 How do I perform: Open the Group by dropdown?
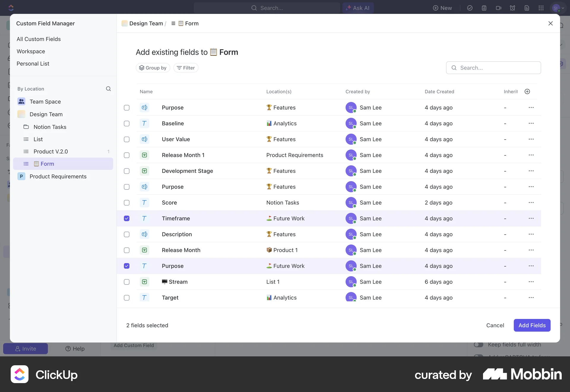point(153,68)
